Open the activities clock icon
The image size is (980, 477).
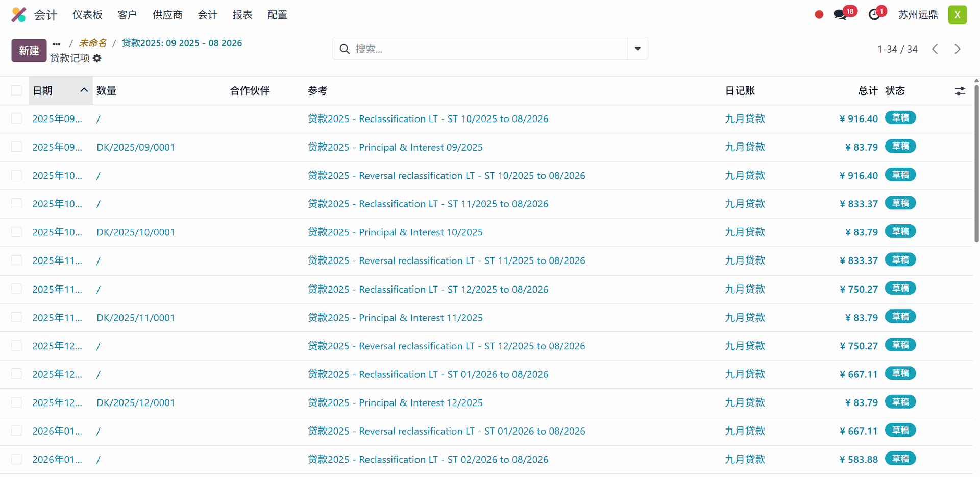click(874, 15)
